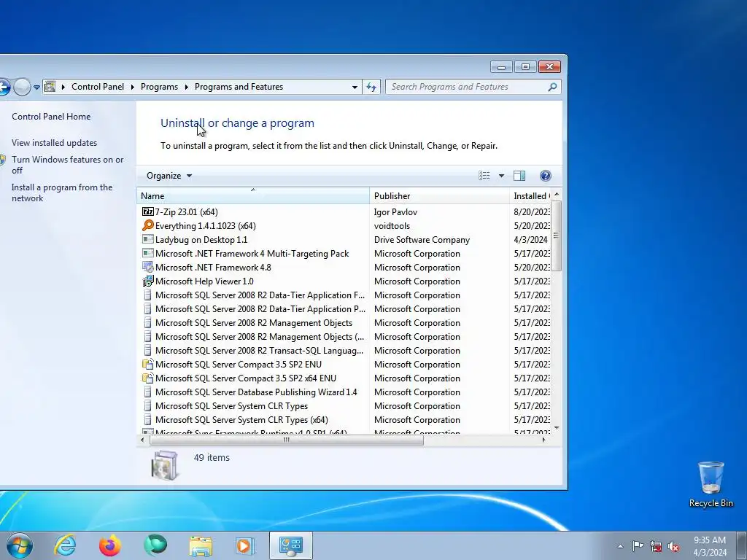
Task: Click the horizontal scrollbar right arrow
Action: [543, 440]
